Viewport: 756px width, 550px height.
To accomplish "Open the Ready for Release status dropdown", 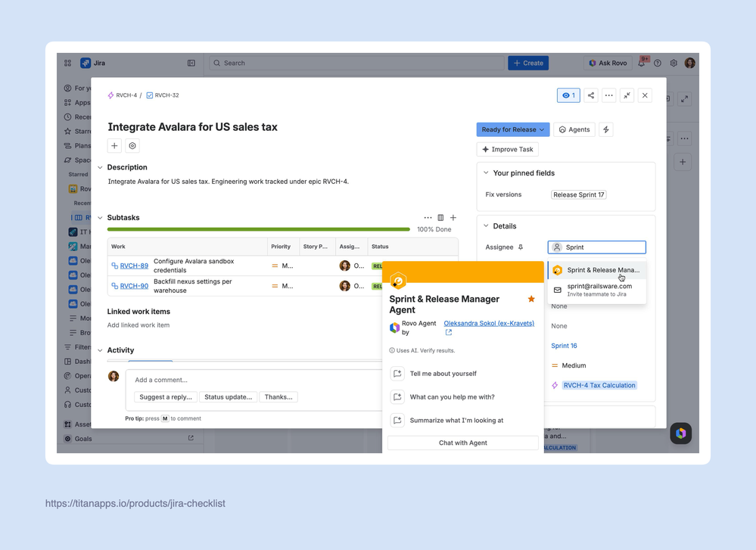I will 512,129.
